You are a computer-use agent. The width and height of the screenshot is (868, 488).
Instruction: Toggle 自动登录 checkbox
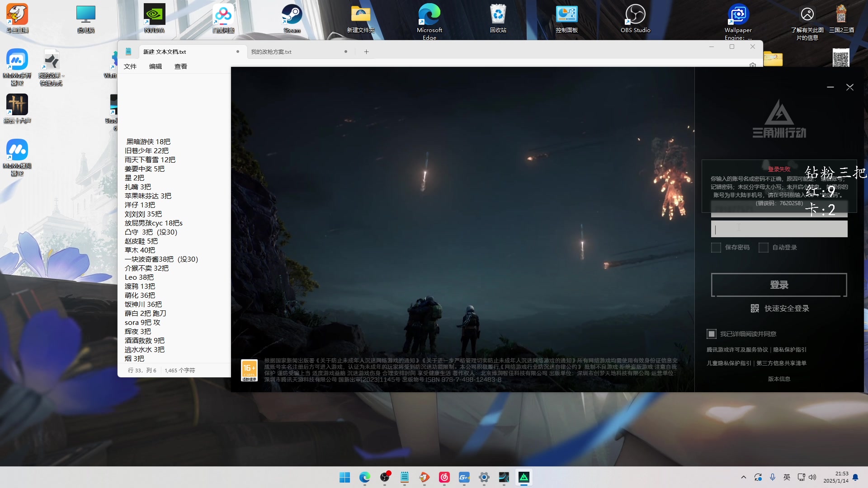764,248
